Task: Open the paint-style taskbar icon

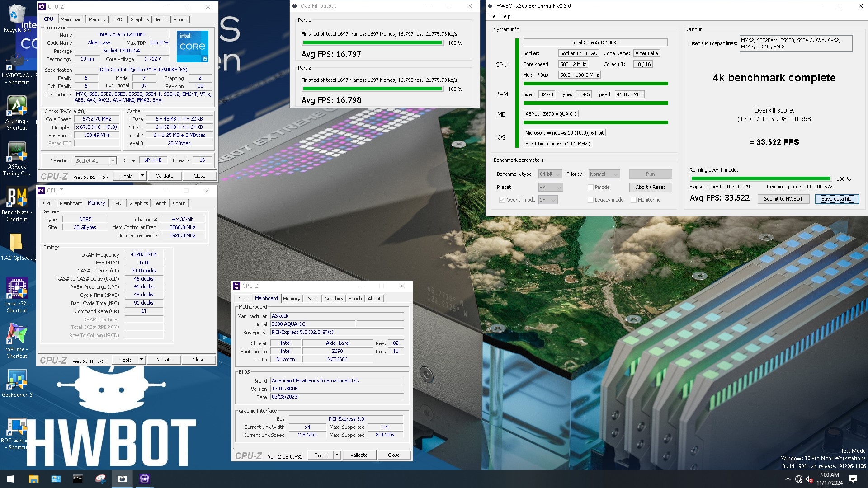Action: click(100, 479)
